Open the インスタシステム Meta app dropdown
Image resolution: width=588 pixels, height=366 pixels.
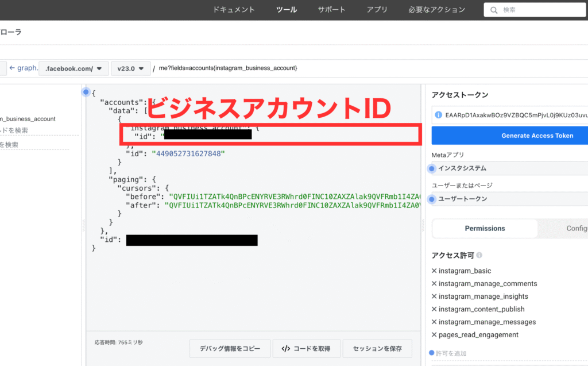pyautogui.click(x=510, y=168)
